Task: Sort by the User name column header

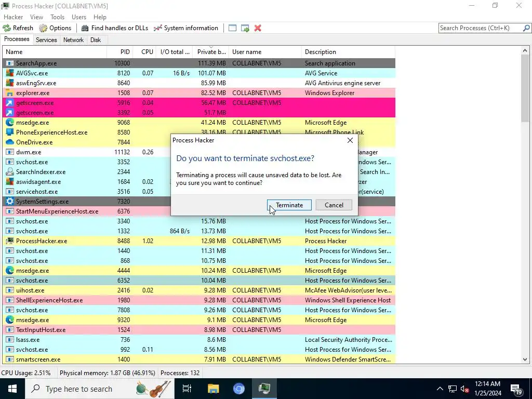Action: point(265,52)
